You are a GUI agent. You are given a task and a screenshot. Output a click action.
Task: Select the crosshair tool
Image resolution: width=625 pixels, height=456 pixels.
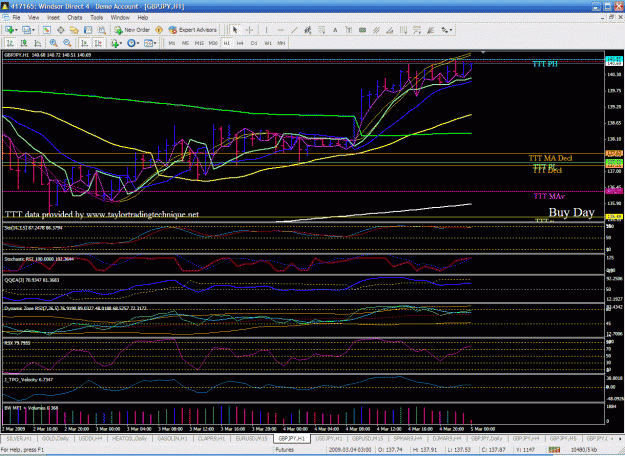pyautogui.click(x=250, y=30)
